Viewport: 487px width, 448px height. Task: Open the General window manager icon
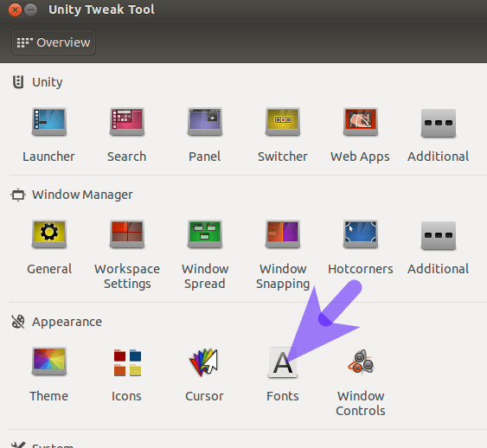click(x=49, y=234)
